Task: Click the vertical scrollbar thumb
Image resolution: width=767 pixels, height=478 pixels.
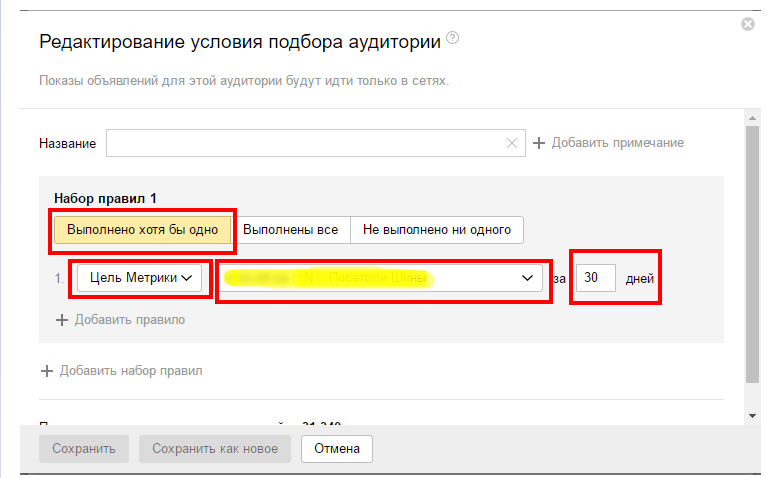Action: tap(752, 254)
